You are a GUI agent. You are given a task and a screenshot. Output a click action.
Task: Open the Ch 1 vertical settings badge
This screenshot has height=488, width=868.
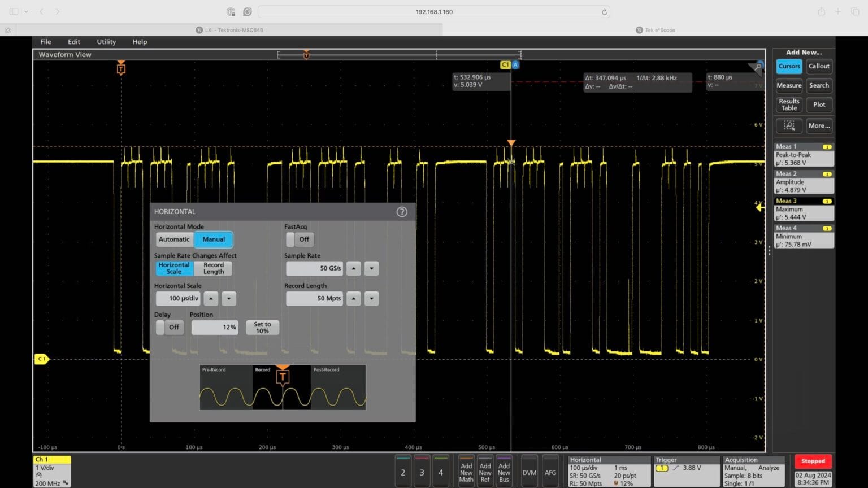point(52,471)
